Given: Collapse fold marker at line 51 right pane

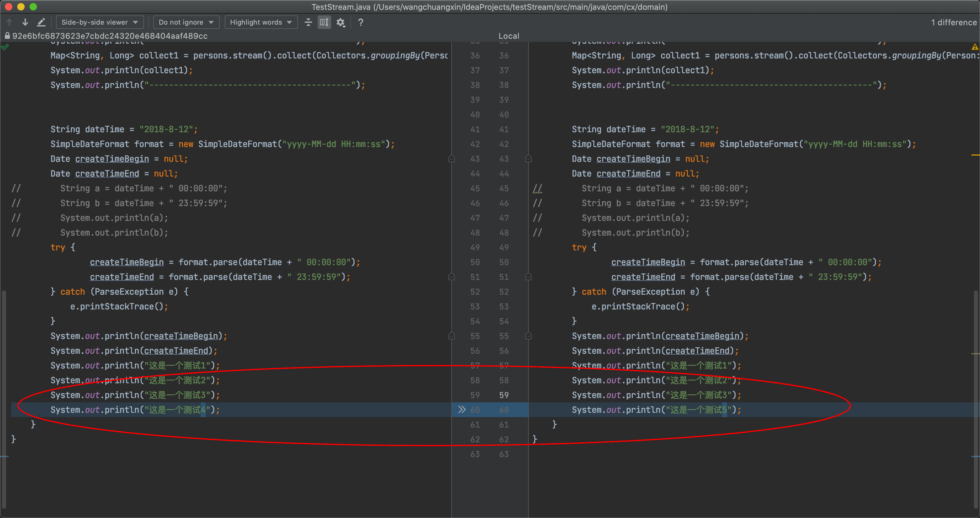Looking at the screenshot, I should [x=528, y=277].
